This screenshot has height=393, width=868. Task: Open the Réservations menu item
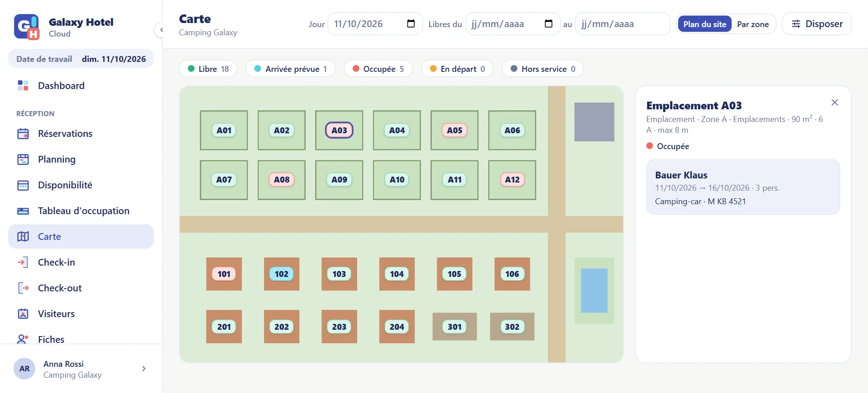pyautogui.click(x=81, y=134)
